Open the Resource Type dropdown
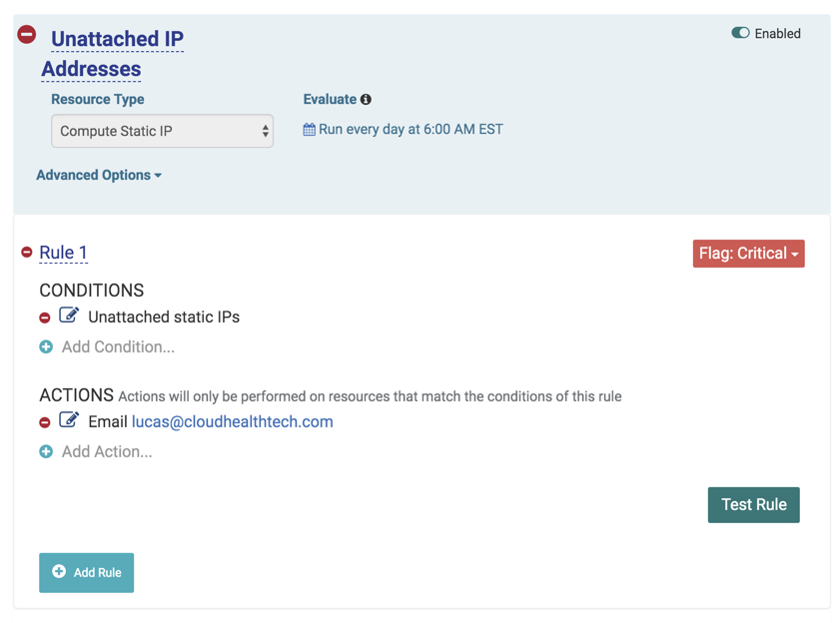The width and height of the screenshot is (840, 623). tap(162, 131)
